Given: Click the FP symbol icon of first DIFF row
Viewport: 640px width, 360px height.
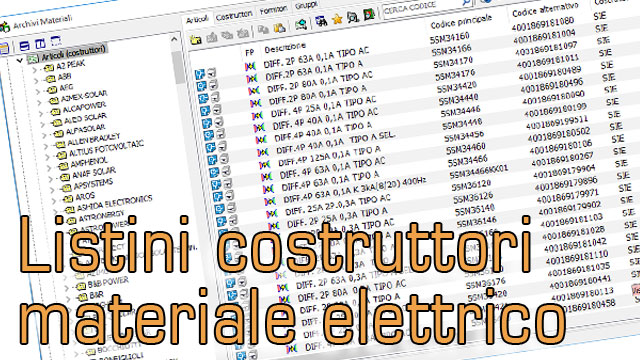Looking at the screenshot, I should click(x=250, y=66).
